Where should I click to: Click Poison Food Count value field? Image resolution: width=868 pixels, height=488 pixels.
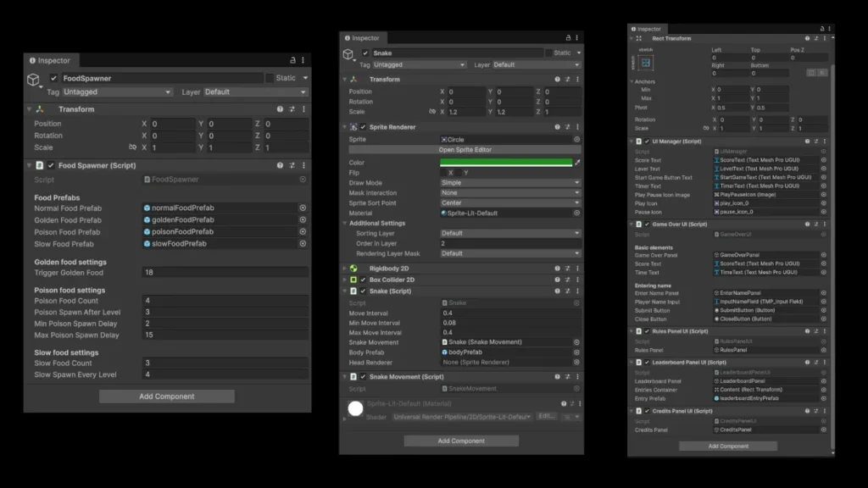[x=225, y=301]
